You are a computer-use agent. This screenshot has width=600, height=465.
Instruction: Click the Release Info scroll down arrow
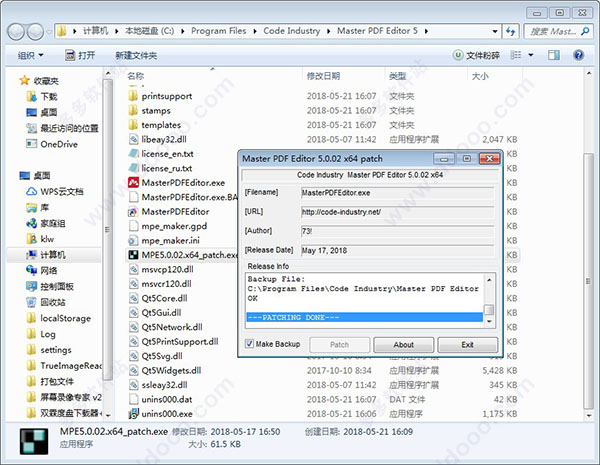489,322
